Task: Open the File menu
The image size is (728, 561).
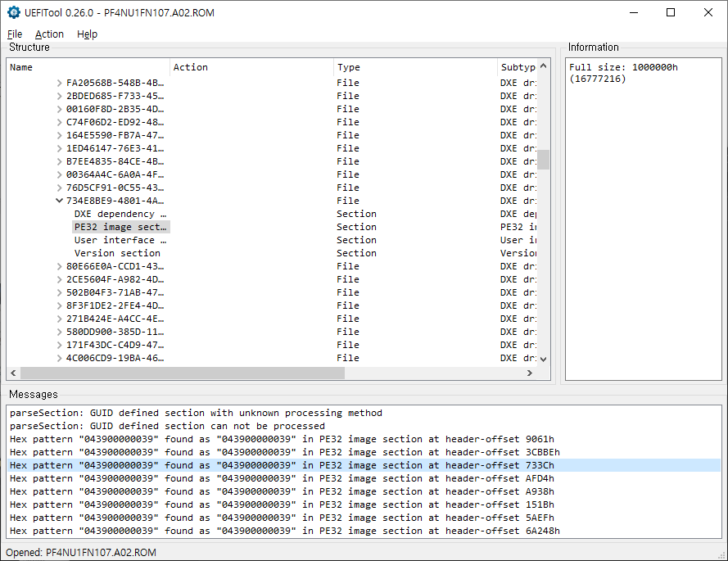Action: point(15,34)
